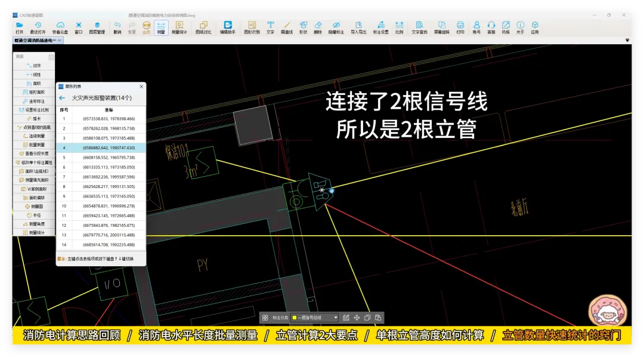Open 图形识别 shape recognition
This screenshot has width=644, height=357.
(252, 27)
